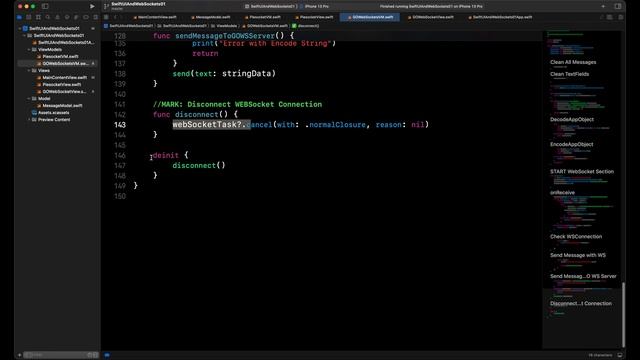This screenshot has height=360, width=640.
Task: Switch to GOWebSocketView.swift tab
Action: point(430,17)
